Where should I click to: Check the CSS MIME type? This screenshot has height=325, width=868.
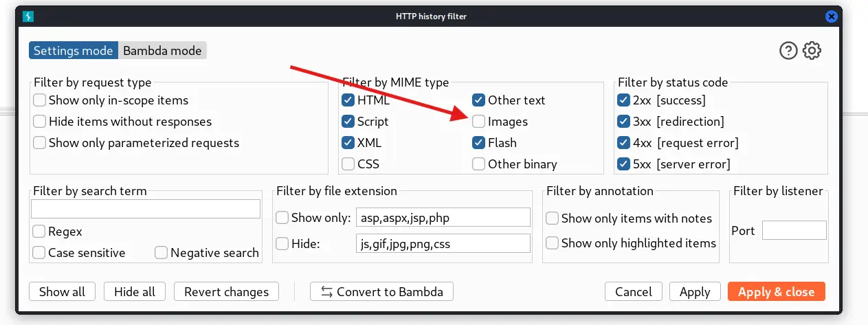(x=348, y=164)
